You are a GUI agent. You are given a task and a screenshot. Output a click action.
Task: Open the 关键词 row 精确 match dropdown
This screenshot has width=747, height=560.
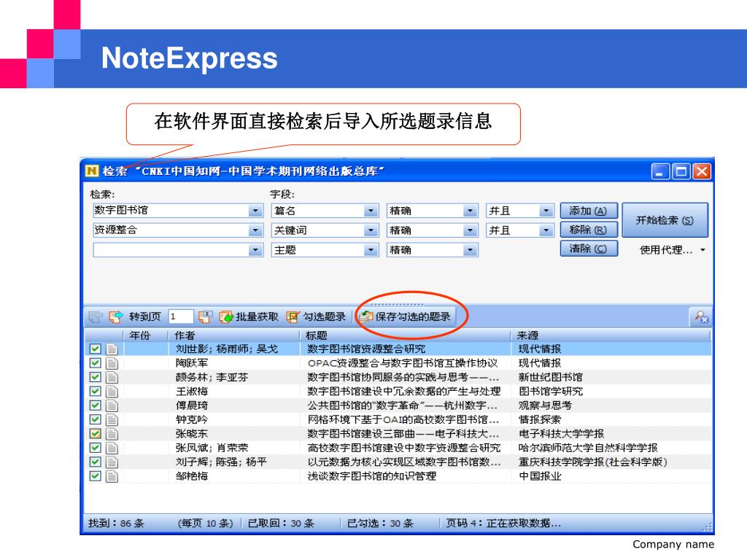tap(471, 230)
